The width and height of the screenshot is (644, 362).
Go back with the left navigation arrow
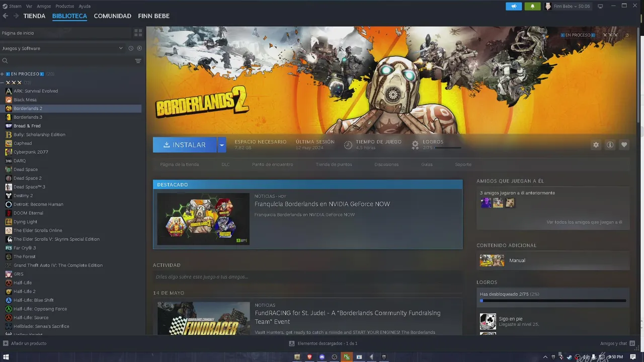(x=6, y=16)
